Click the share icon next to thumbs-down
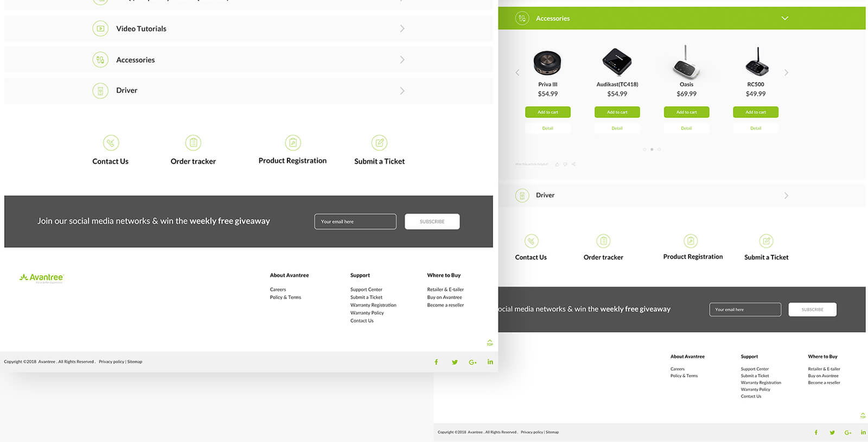Viewport: 868px width, 442px height. click(573, 164)
